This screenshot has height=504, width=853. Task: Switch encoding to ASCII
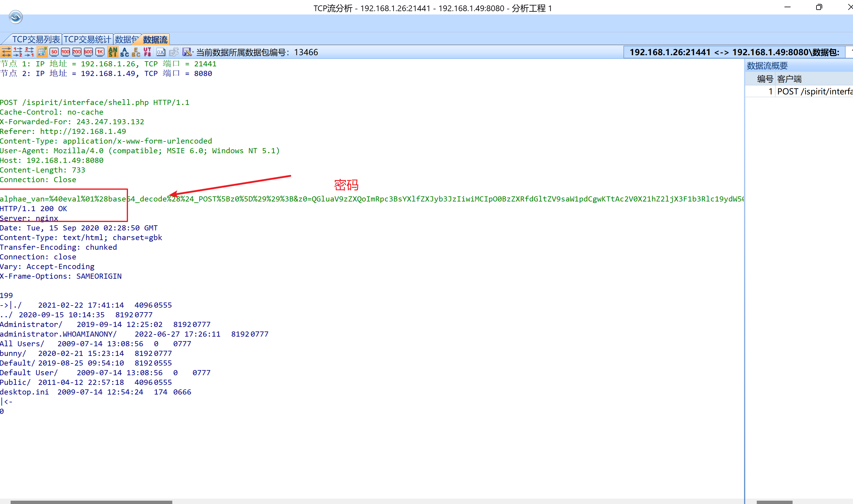click(x=124, y=52)
